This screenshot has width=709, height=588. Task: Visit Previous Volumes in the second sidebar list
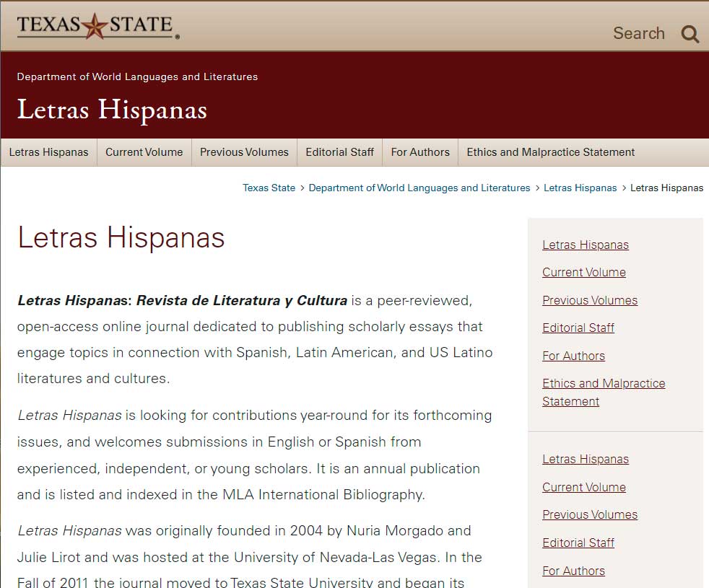tap(590, 515)
